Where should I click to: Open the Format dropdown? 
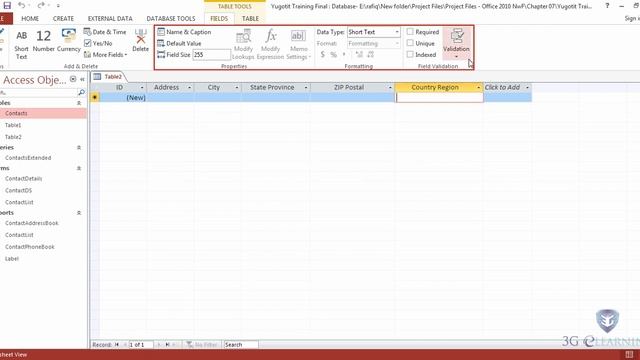[x=397, y=43]
